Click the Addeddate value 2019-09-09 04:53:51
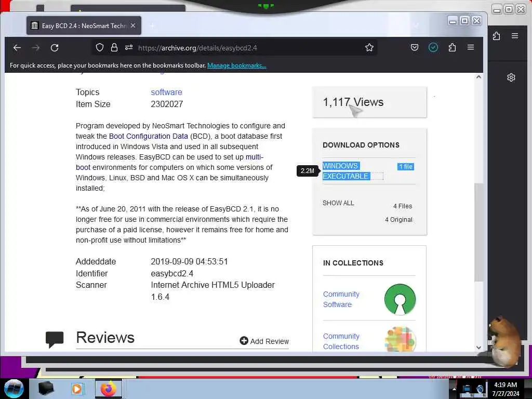 (189, 262)
